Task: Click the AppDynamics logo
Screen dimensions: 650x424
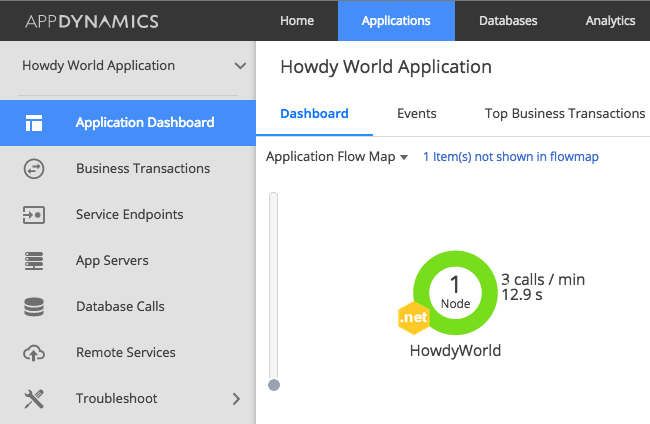Action: click(92, 21)
